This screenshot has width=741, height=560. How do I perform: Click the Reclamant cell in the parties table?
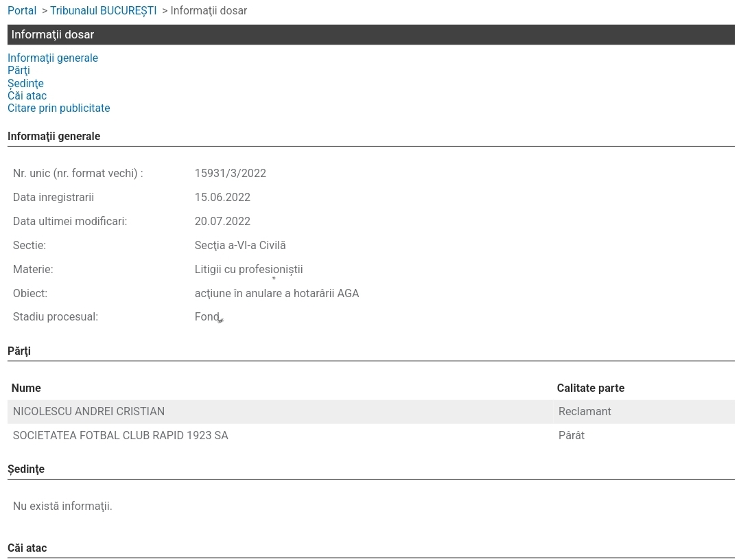tap(585, 412)
